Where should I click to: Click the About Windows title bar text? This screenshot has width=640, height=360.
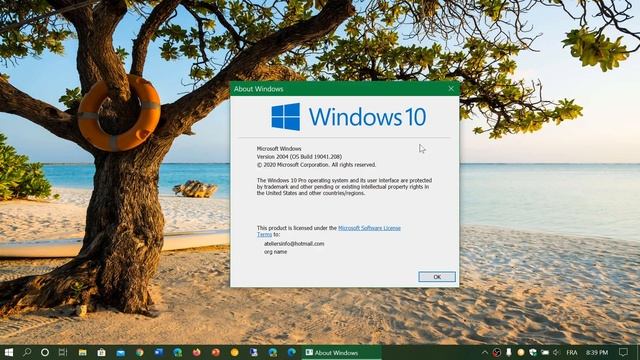click(258, 89)
